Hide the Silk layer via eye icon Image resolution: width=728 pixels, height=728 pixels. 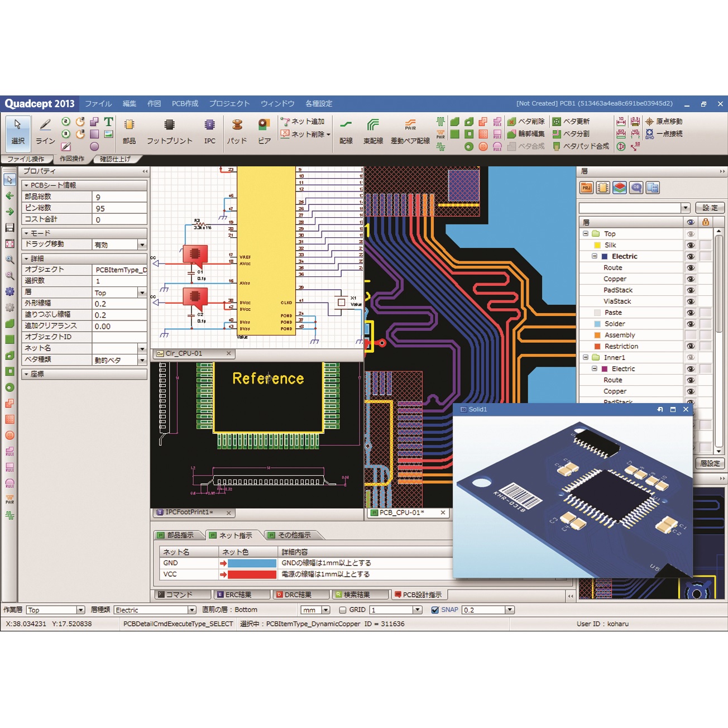(x=691, y=245)
